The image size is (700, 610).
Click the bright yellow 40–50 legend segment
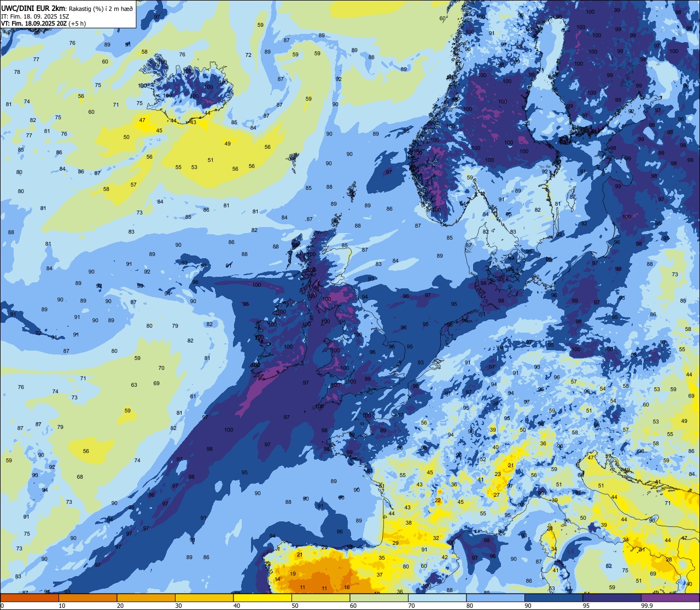point(262,597)
